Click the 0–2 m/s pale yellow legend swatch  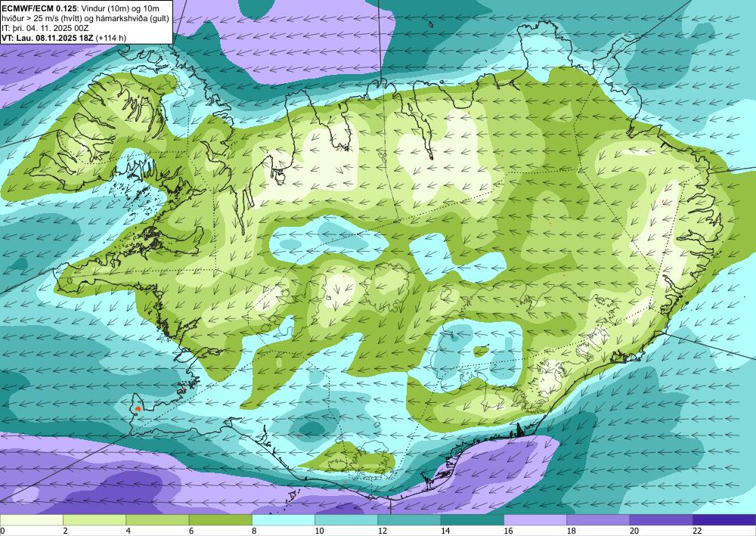pyautogui.click(x=31, y=519)
